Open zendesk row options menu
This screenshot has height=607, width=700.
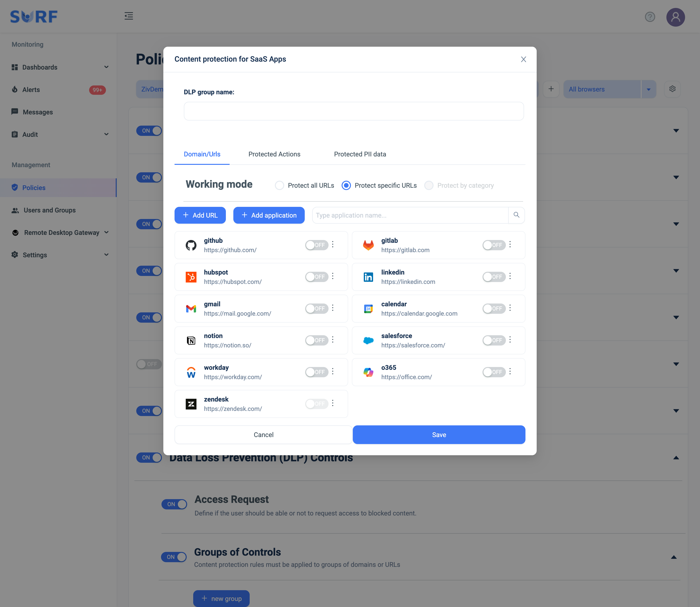click(333, 403)
